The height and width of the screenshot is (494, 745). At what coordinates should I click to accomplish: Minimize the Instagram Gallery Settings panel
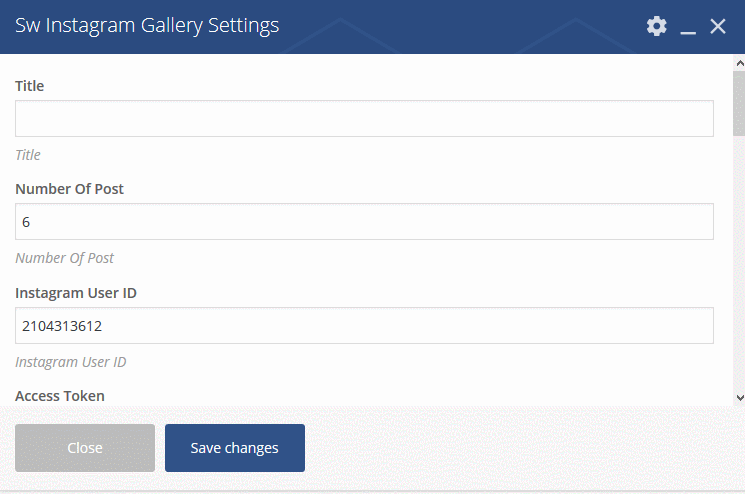688,27
